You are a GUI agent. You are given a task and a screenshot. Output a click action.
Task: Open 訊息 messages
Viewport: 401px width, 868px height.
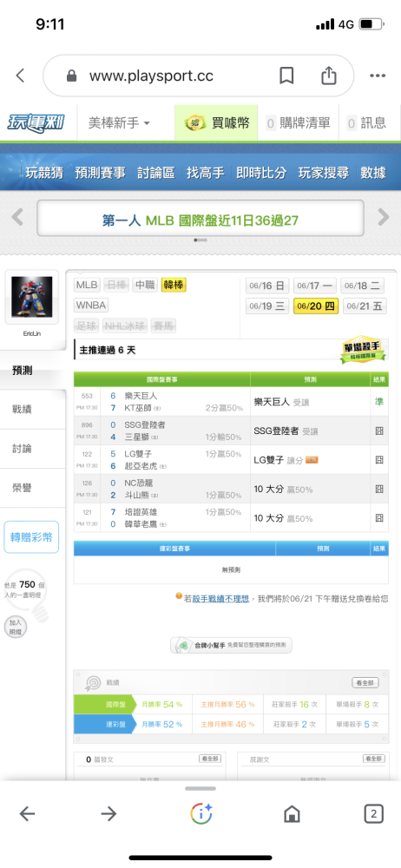(366, 123)
